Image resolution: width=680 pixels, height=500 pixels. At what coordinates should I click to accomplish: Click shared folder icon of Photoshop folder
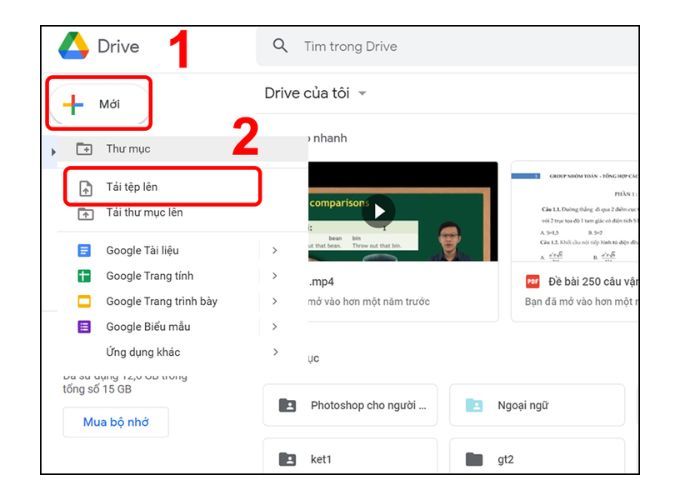[287, 405]
